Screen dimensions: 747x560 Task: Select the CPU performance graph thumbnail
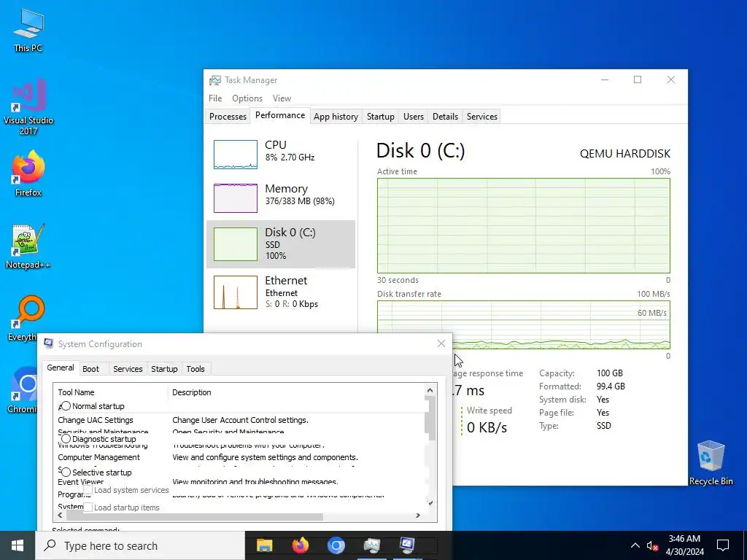point(236,155)
